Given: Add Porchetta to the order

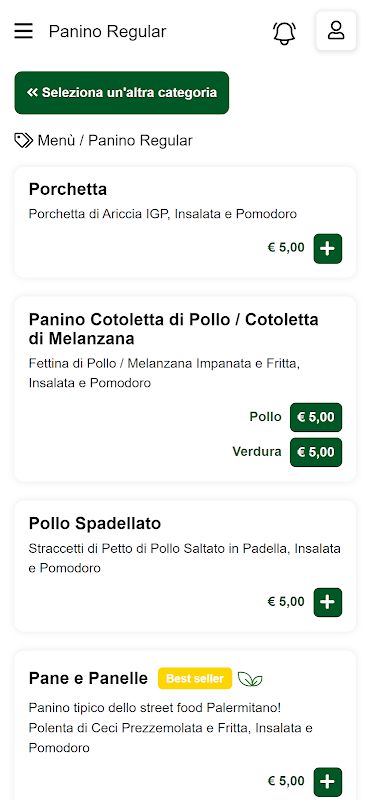Looking at the screenshot, I should (x=328, y=249).
